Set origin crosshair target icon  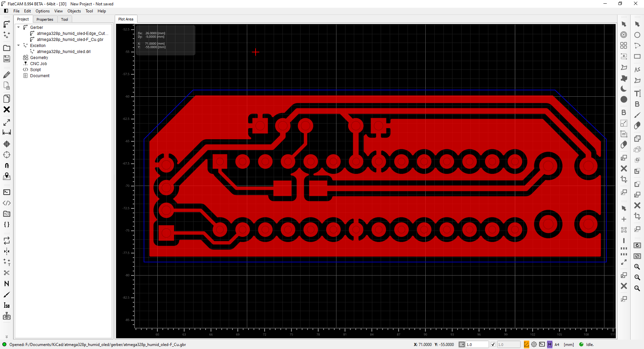[7, 144]
